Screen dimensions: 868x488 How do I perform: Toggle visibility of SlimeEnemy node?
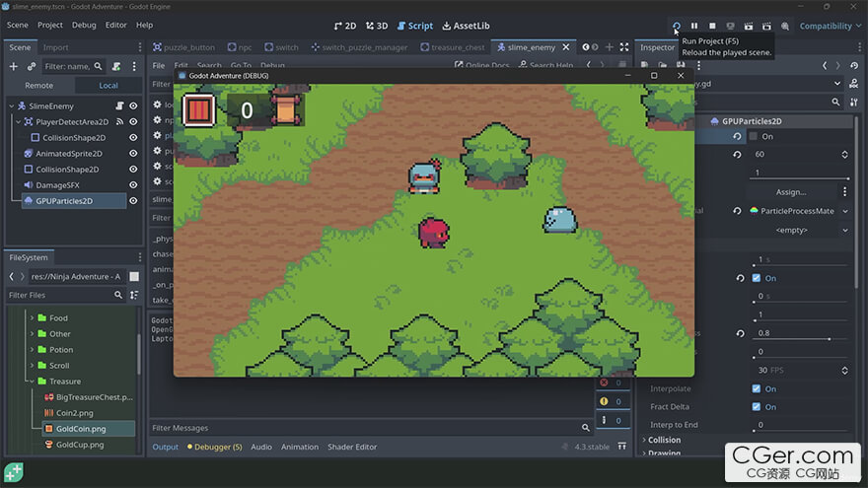pyautogui.click(x=133, y=105)
